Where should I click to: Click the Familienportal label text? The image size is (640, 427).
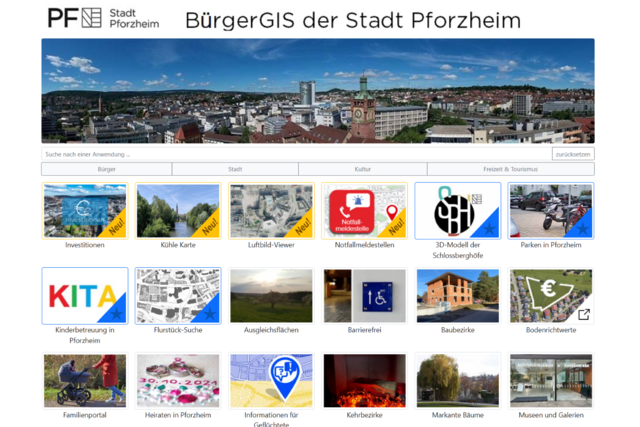(85, 415)
